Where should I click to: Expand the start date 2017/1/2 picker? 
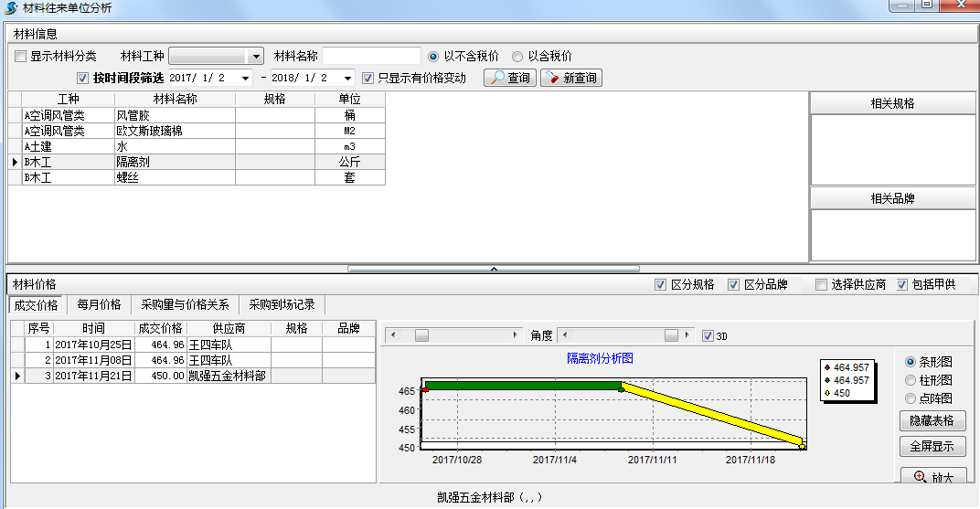point(245,78)
